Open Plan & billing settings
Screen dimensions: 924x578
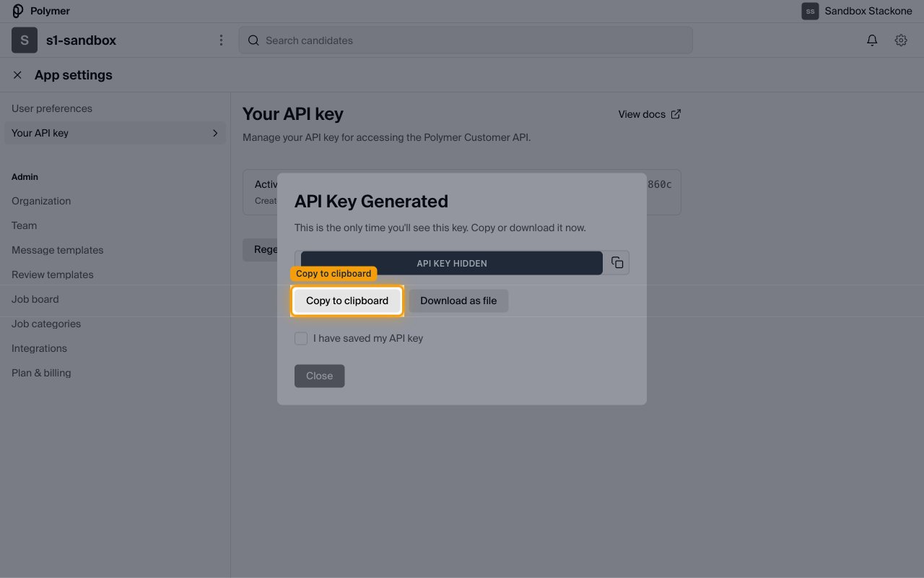(x=41, y=373)
